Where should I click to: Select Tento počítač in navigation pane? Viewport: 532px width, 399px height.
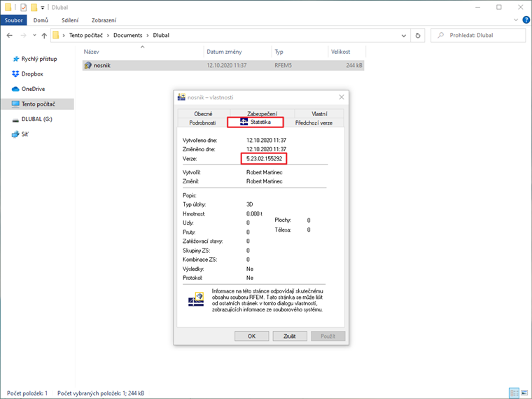[38, 104]
